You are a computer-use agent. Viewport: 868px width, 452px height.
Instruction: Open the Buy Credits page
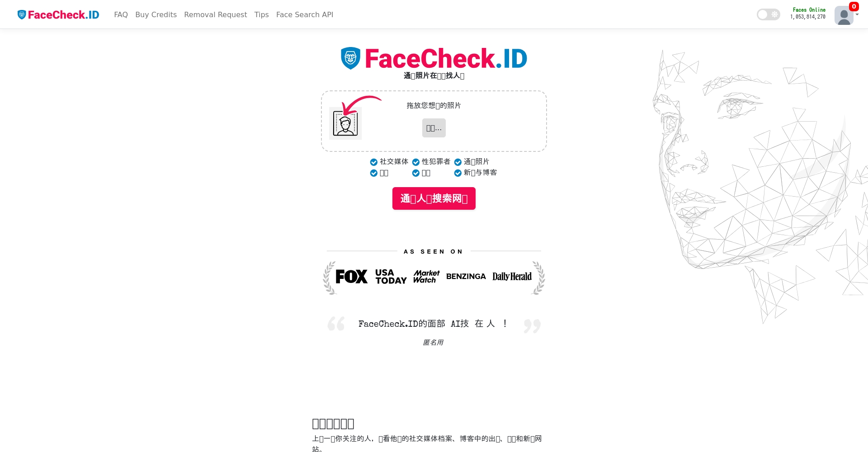pyautogui.click(x=156, y=14)
